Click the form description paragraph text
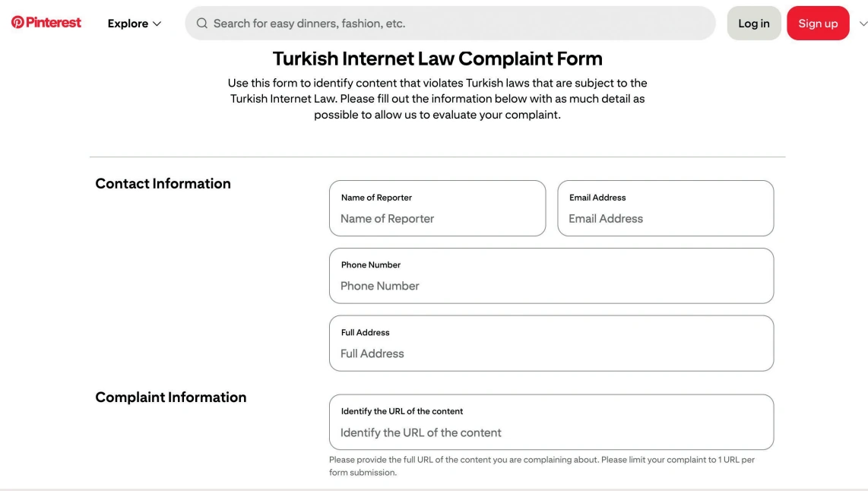This screenshot has height=491, width=868. pos(437,99)
